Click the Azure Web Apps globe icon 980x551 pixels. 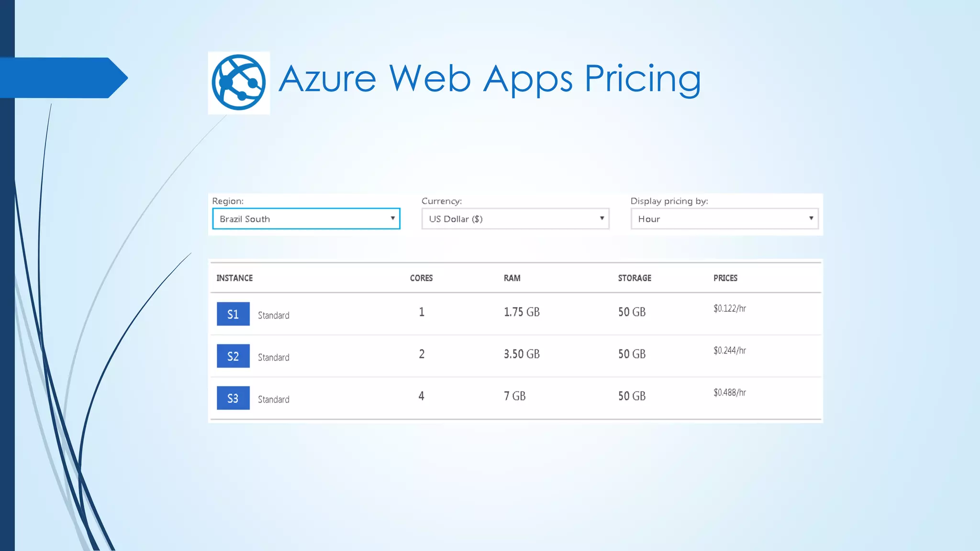[239, 83]
